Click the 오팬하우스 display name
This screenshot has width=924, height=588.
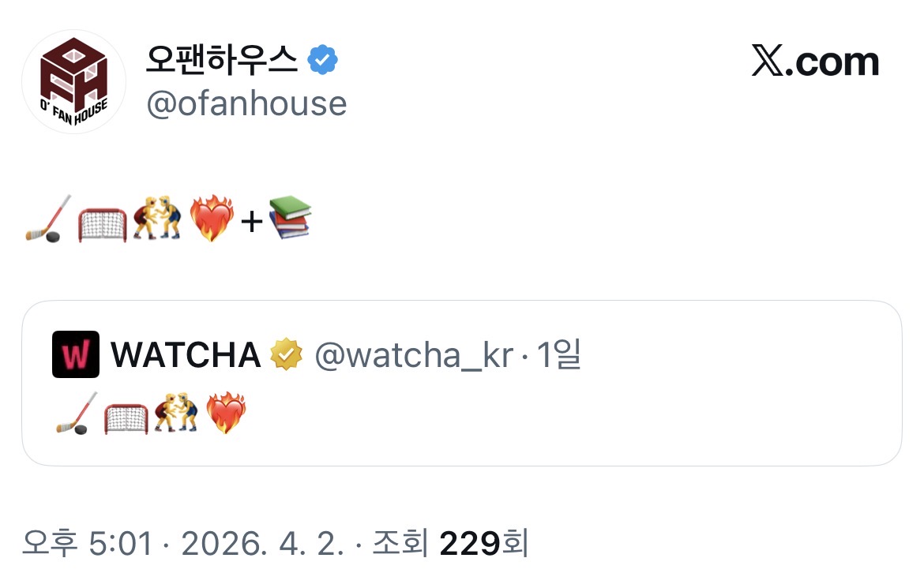pyautogui.click(x=222, y=61)
